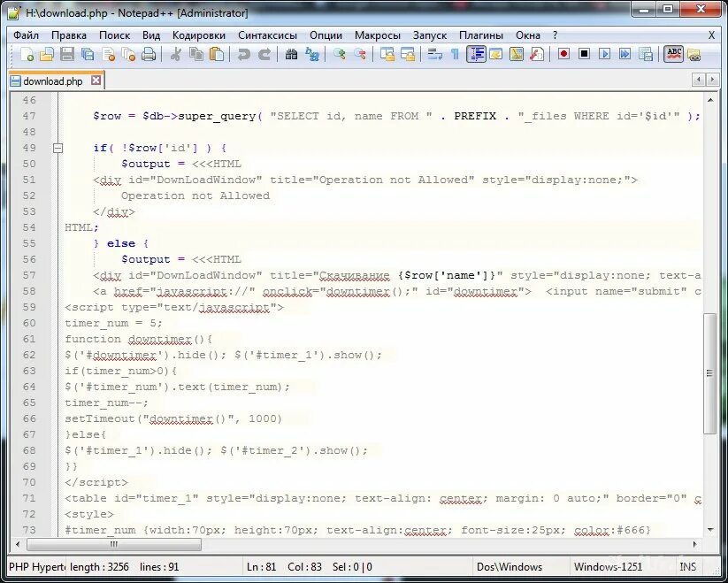Open the Файл menu
Screen dimensions: 728x583
(26, 35)
